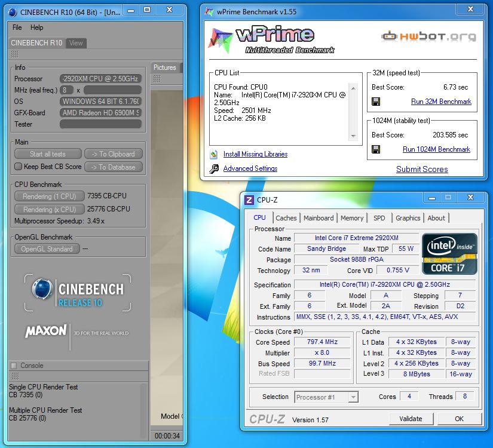This screenshot has height=448, width=493.
Task: Toggle the Console checkbox
Action: point(14,366)
